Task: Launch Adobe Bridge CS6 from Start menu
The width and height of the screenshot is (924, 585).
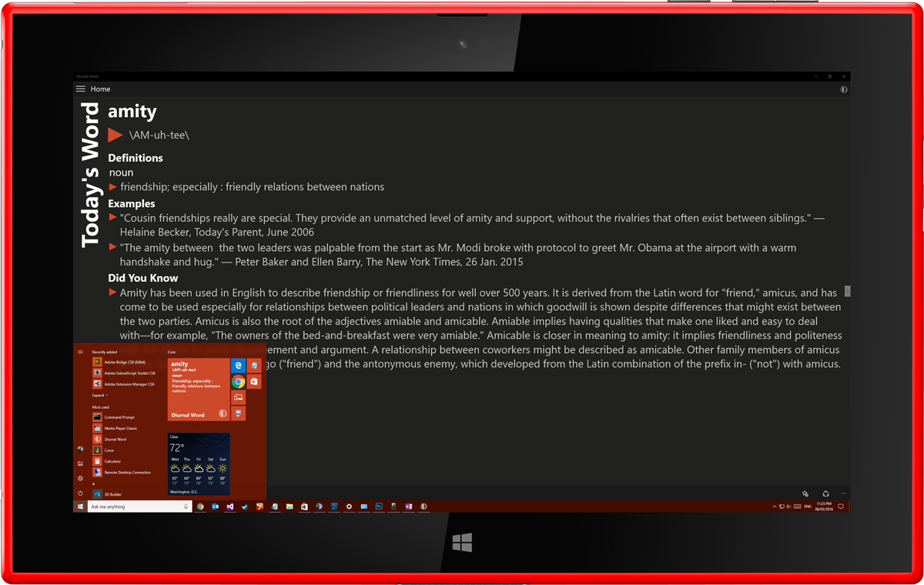Action: 124,362
